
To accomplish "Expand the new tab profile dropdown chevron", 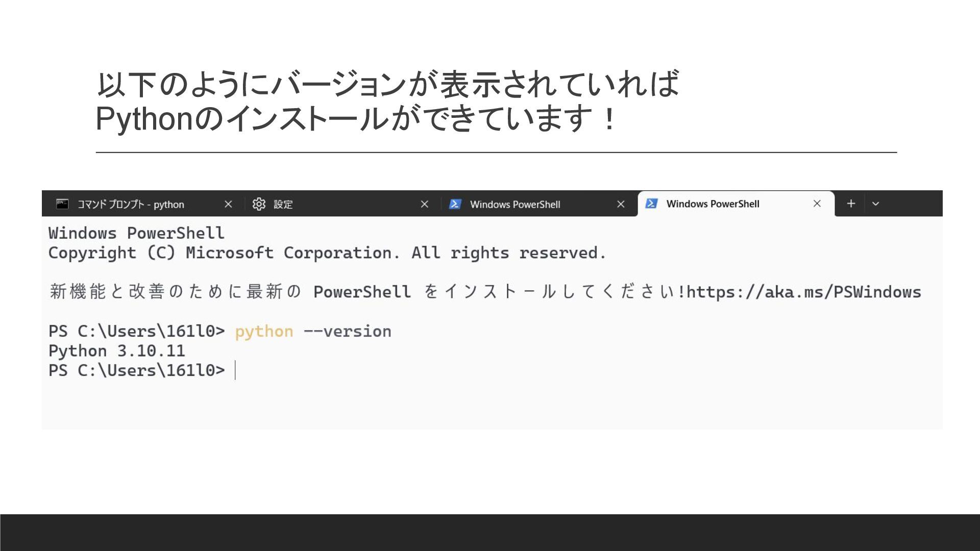I will click(x=876, y=204).
